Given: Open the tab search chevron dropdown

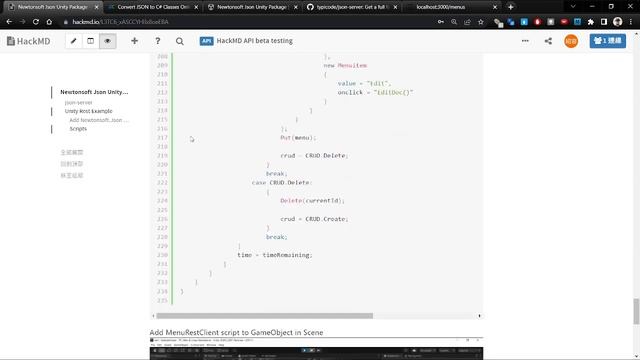Looking at the screenshot, I should click(573, 7).
